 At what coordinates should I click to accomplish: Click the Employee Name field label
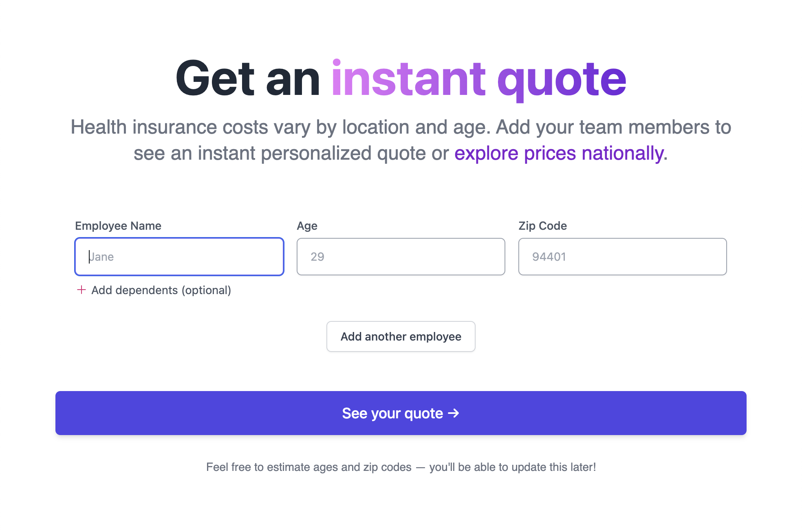tap(118, 226)
